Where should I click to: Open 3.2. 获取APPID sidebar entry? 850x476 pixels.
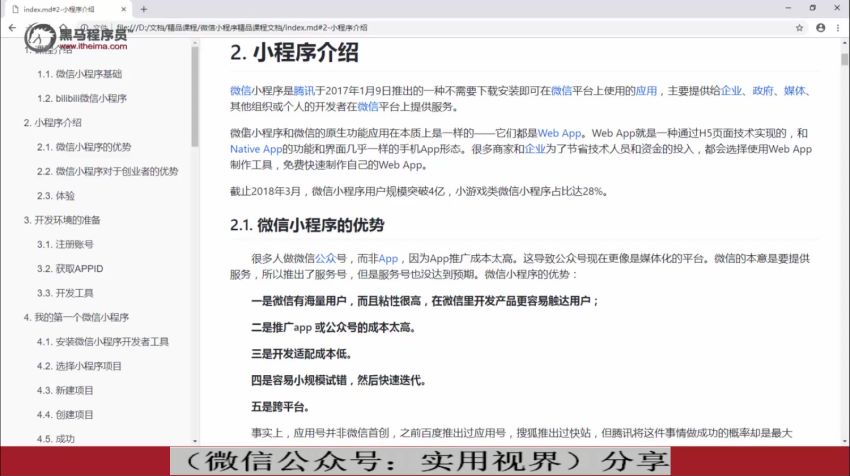click(x=70, y=269)
